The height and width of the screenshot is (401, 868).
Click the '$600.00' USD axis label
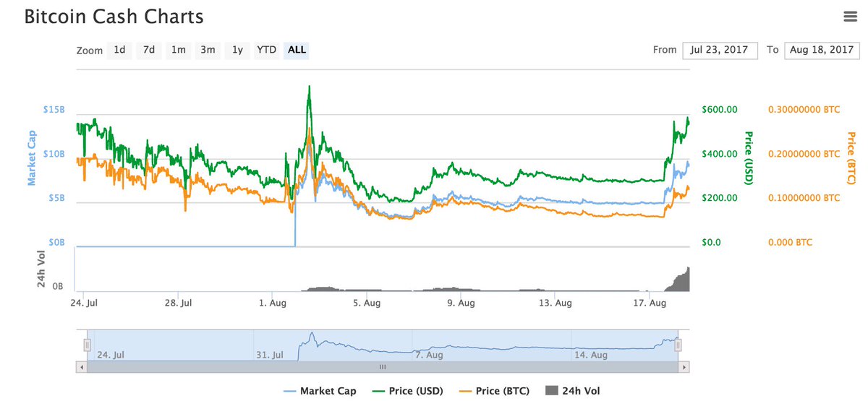click(719, 110)
